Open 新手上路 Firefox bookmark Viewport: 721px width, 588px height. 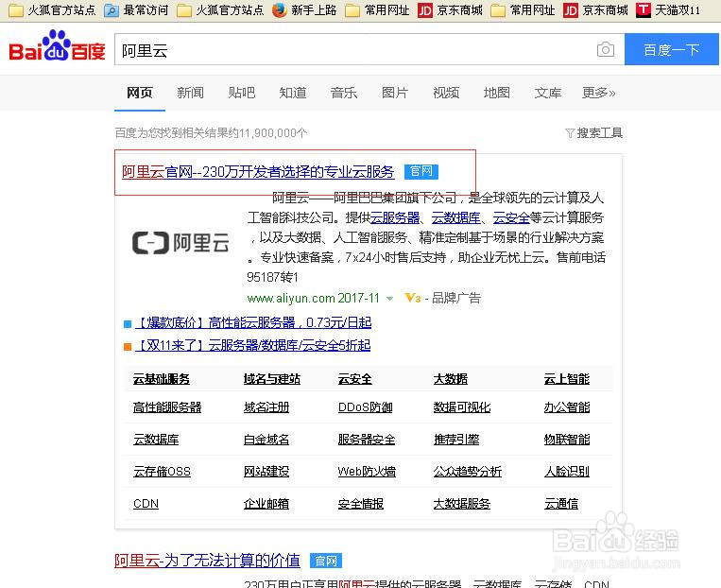[304, 9]
